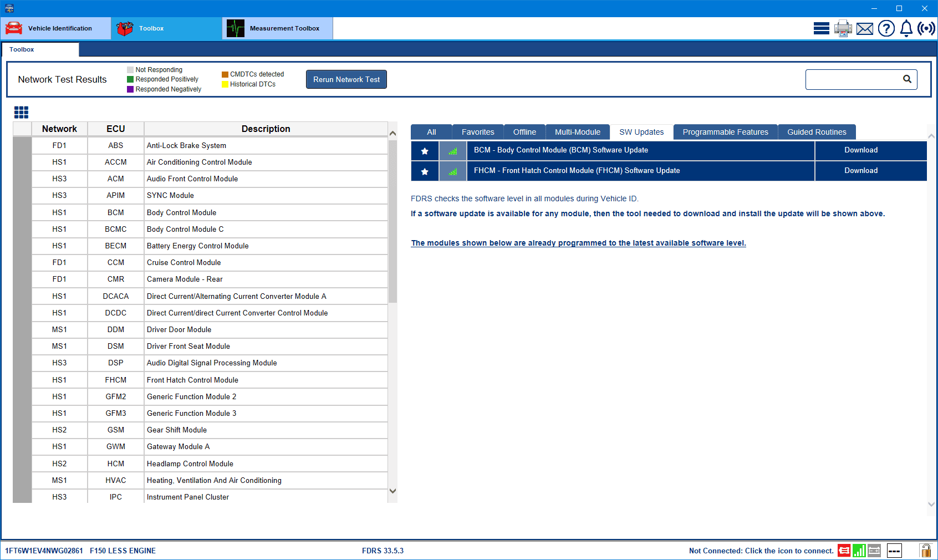Click the red vehicle connection icon
The image size is (938, 560).
pyautogui.click(x=844, y=551)
